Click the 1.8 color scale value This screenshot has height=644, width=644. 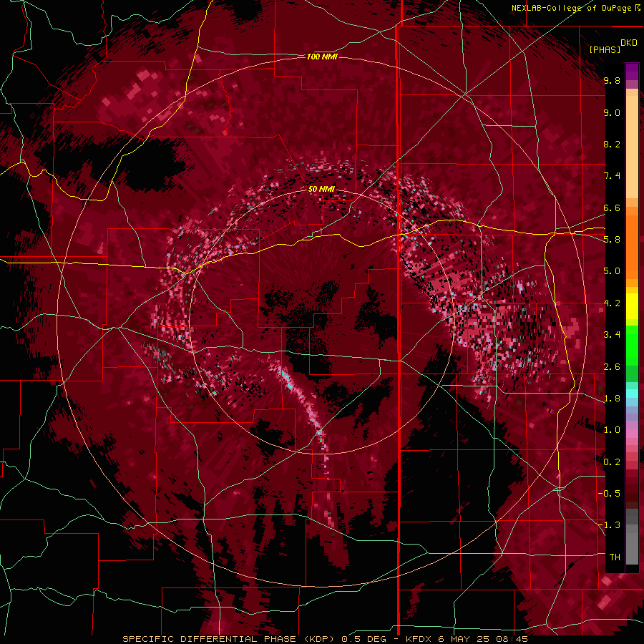point(612,399)
